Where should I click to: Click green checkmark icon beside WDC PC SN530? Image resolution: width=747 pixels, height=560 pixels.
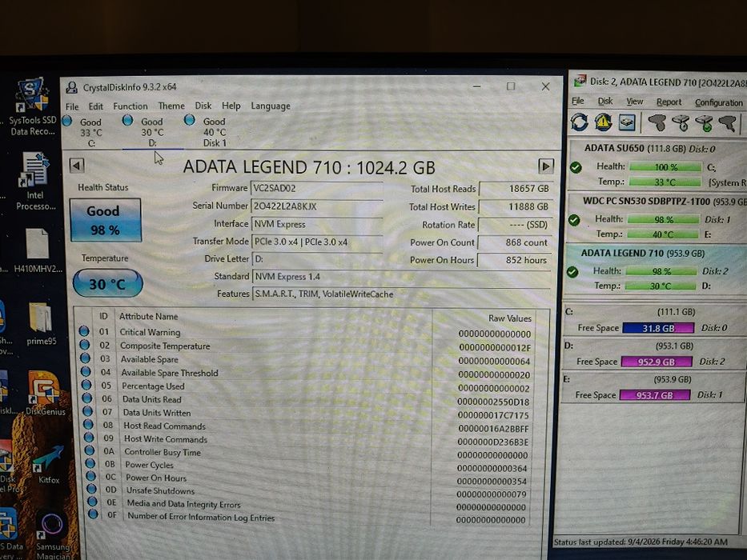574,220
